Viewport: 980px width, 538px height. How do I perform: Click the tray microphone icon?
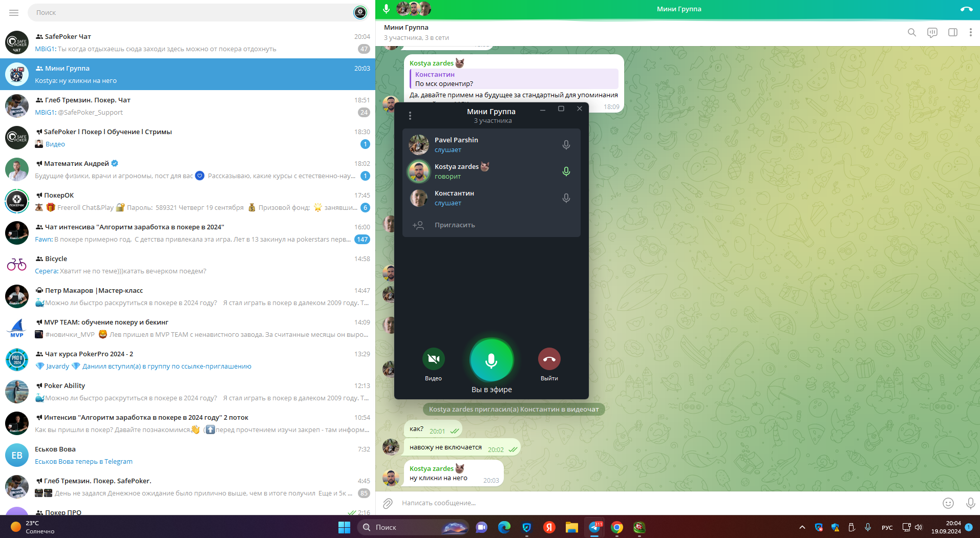[868, 527]
